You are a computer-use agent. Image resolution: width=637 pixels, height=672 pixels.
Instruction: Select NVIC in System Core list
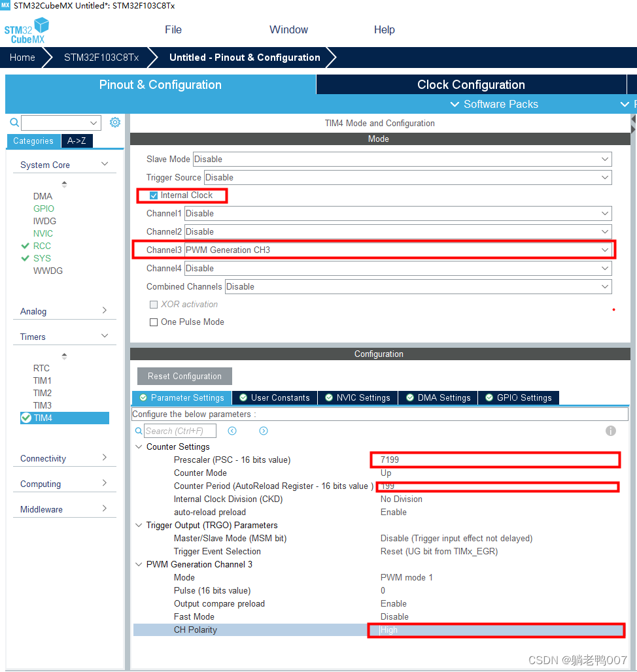click(43, 233)
